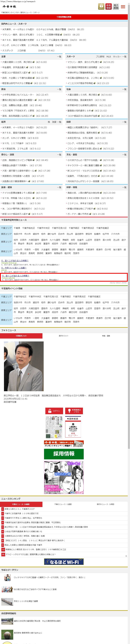Open ＮＹ円、１０７円後半 article

pyautogui.click(x=13, y=143)
